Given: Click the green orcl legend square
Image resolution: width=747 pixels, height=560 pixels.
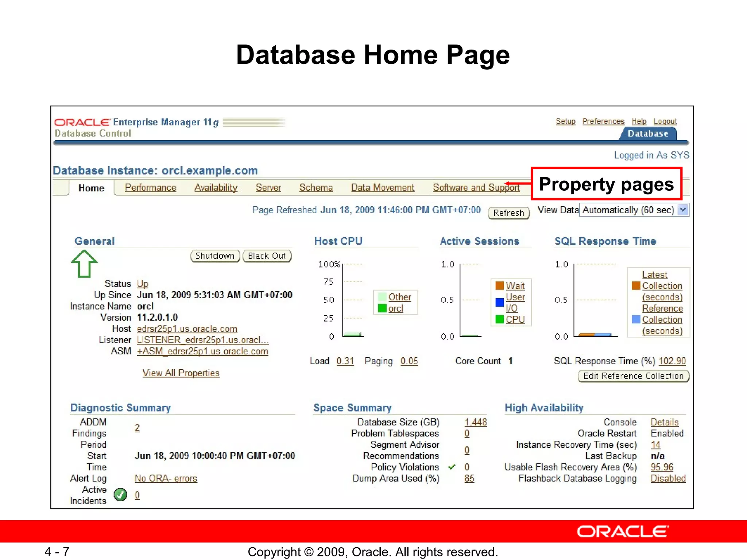Looking at the screenshot, I should 382,308.
